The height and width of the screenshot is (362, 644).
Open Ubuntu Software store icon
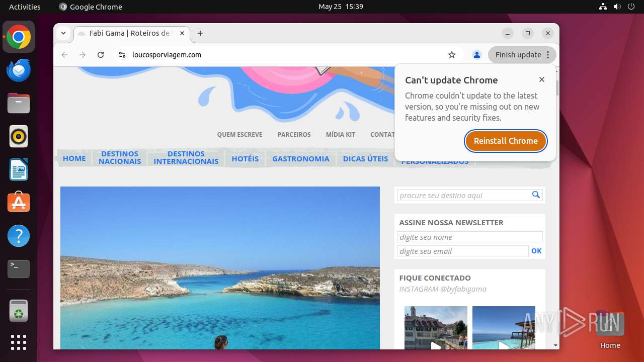point(19,203)
